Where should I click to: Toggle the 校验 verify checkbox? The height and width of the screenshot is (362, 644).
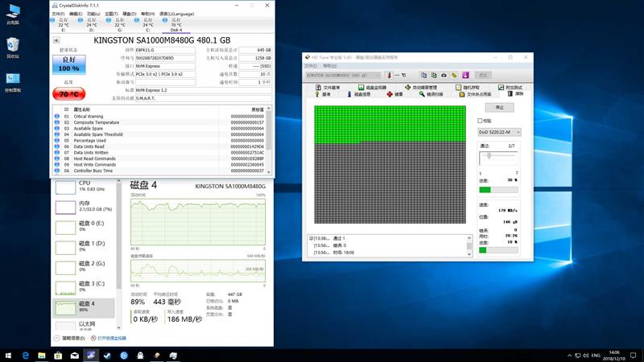(x=480, y=121)
